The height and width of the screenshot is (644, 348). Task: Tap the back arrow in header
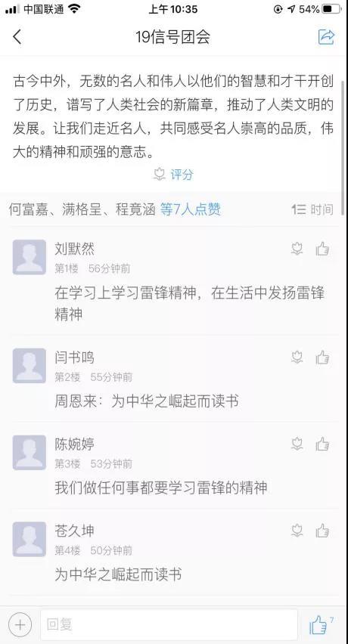click(x=17, y=36)
